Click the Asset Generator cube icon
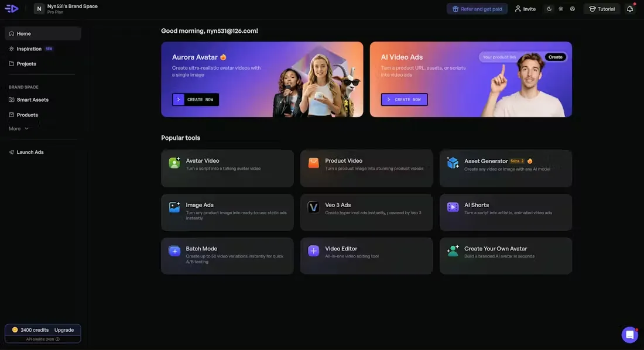Screen dimensions: 644x350 click(453, 163)
